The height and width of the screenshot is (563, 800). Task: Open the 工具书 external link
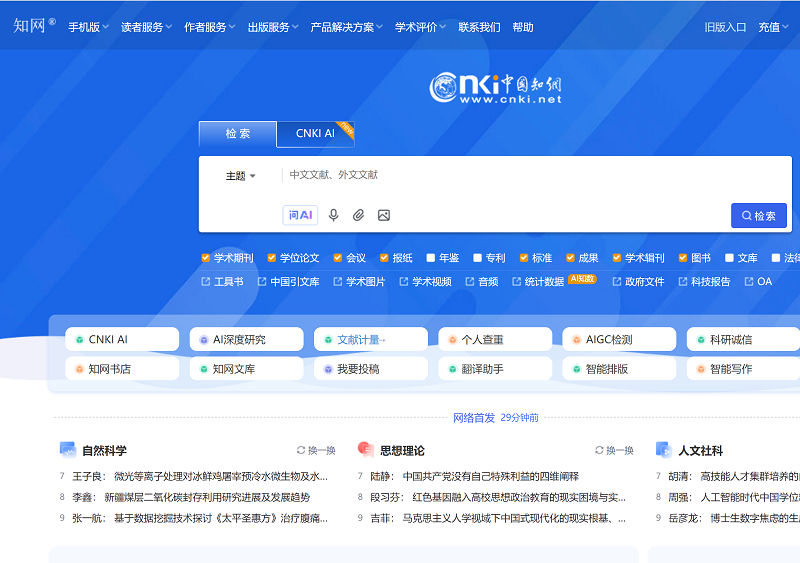[x=222, y=282]
